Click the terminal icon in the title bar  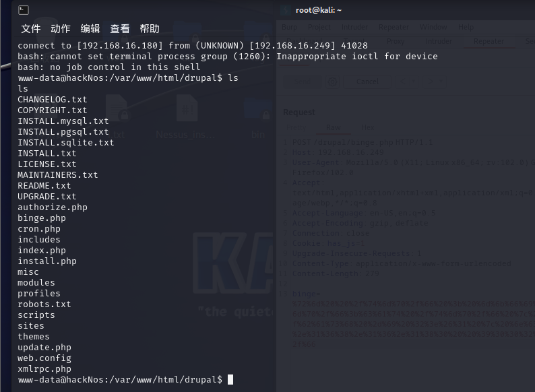[x=24, y=10]
